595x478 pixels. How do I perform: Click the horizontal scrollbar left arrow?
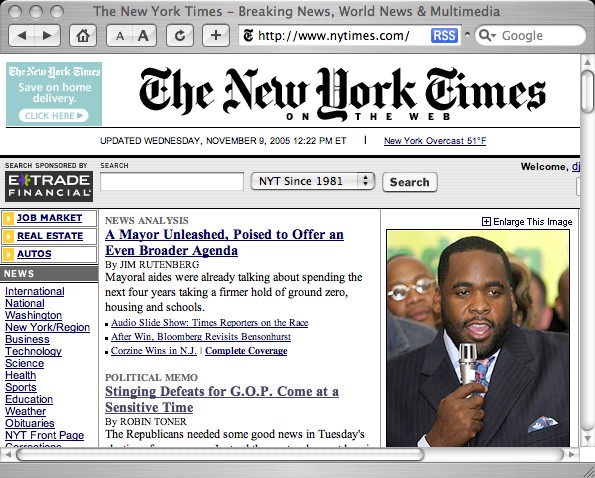pyautogui.click(x=8, y=454)
